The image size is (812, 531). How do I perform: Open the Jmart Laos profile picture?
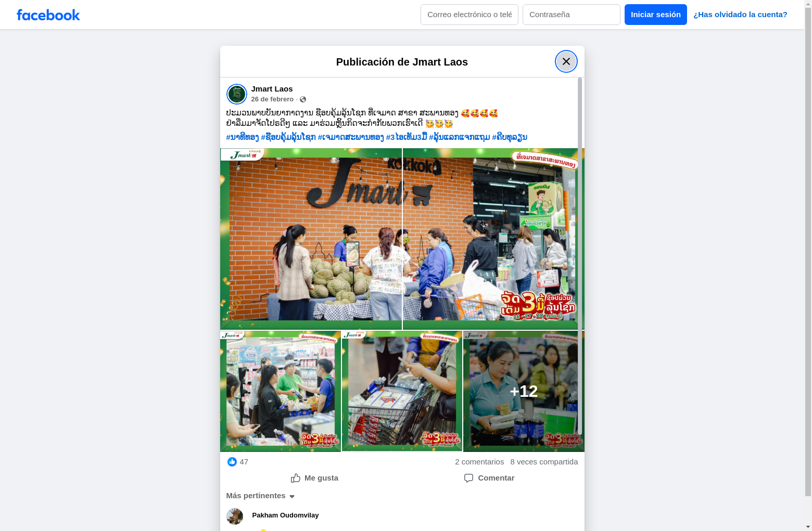coord(236,94)
